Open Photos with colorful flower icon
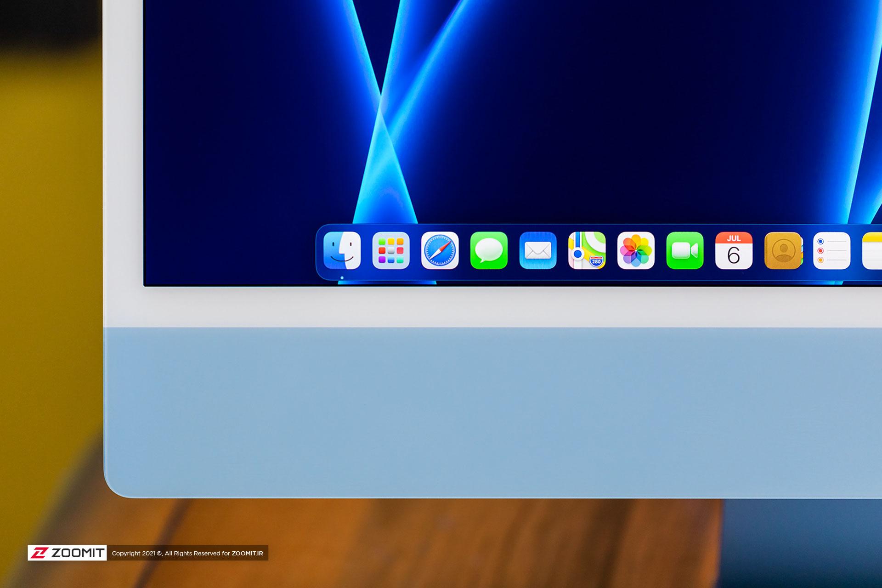This screenshot has width=882, height=588. (636, 250)
